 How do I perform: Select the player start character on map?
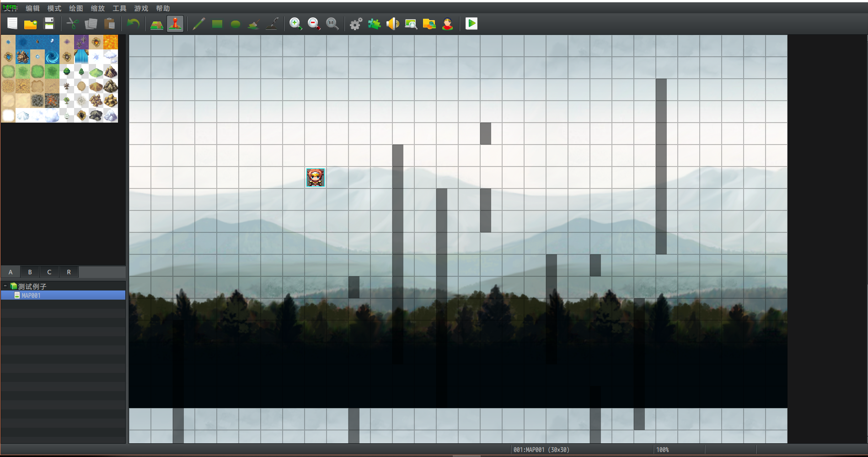pos(316,177)
